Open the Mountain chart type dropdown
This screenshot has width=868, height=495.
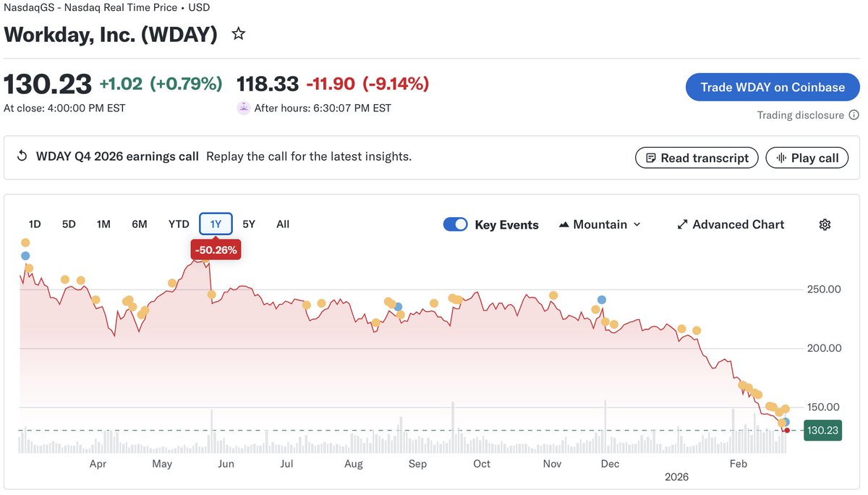pos(600,224)
